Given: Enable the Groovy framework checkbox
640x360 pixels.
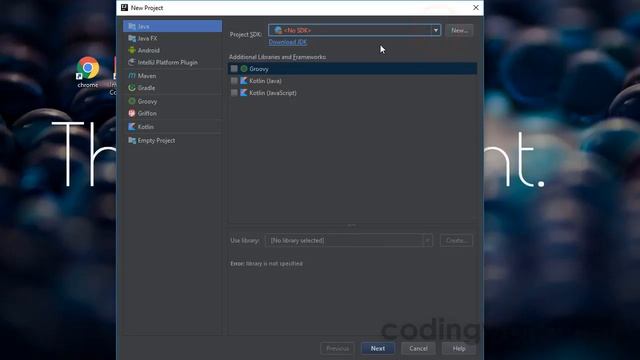Looking at the screenshot, I should [234, 69].
